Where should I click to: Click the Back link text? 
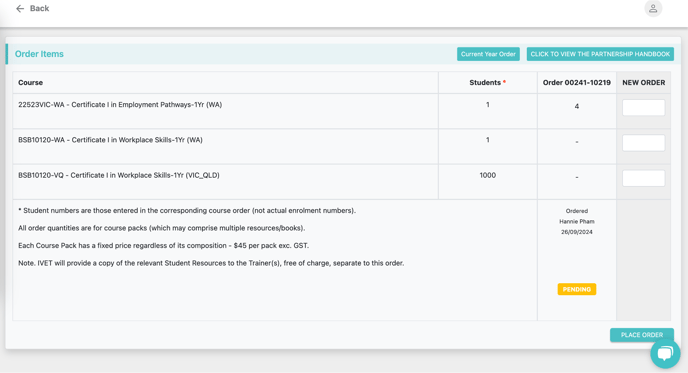(39, 8)
